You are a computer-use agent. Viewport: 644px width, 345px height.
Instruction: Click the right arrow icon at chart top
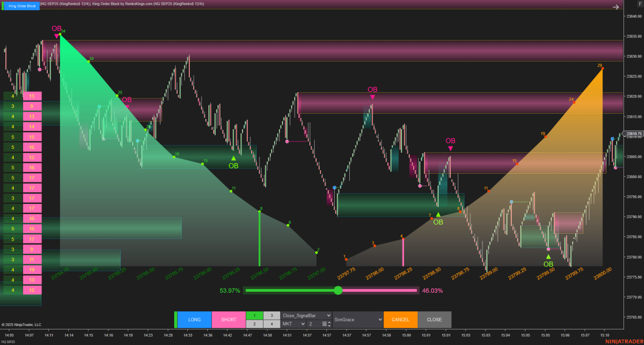[616, 7]
